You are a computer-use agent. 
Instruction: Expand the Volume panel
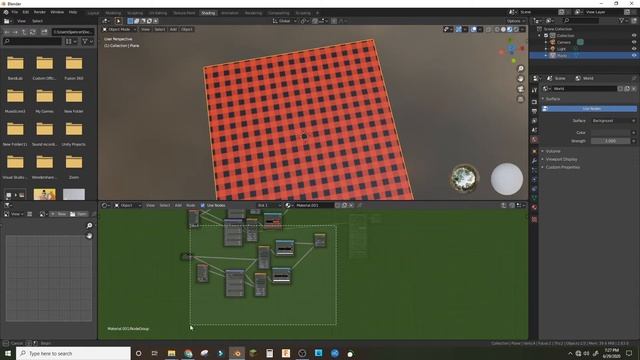tap(553, 151)
